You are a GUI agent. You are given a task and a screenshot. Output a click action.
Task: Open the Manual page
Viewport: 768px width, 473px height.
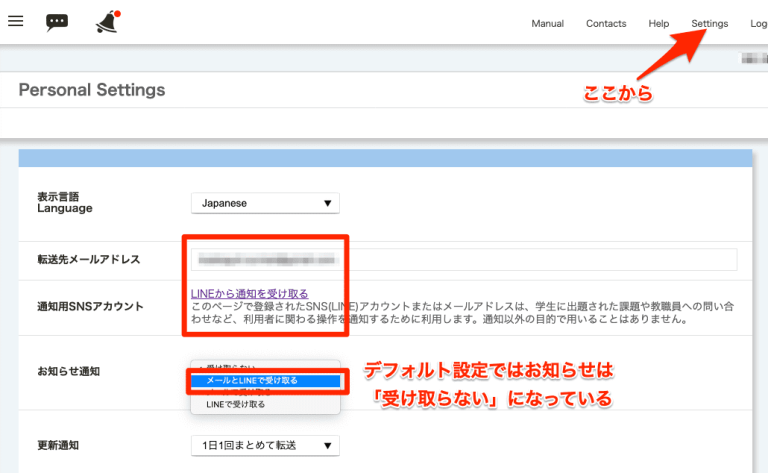tap(547, 23)
